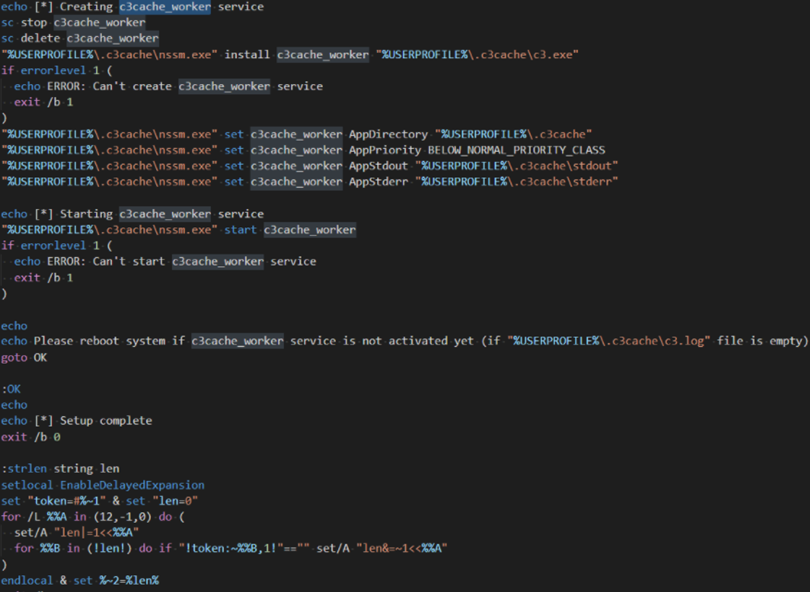The height and width of the screenshot is (592, 810).
Task: Click the ':strlen string len' label
Action: (60, 469)
